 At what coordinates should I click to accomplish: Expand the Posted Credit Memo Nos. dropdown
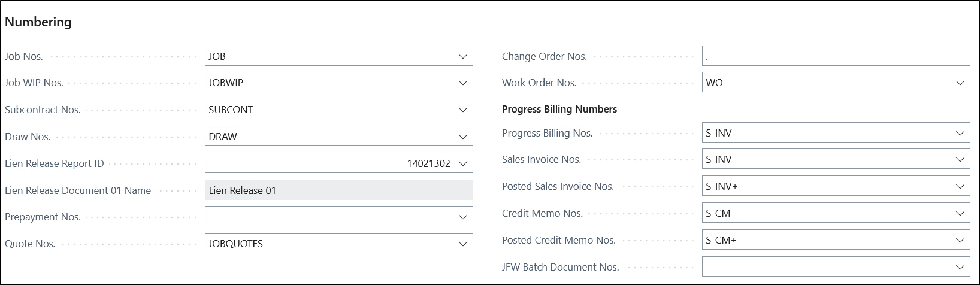point(960,240)
